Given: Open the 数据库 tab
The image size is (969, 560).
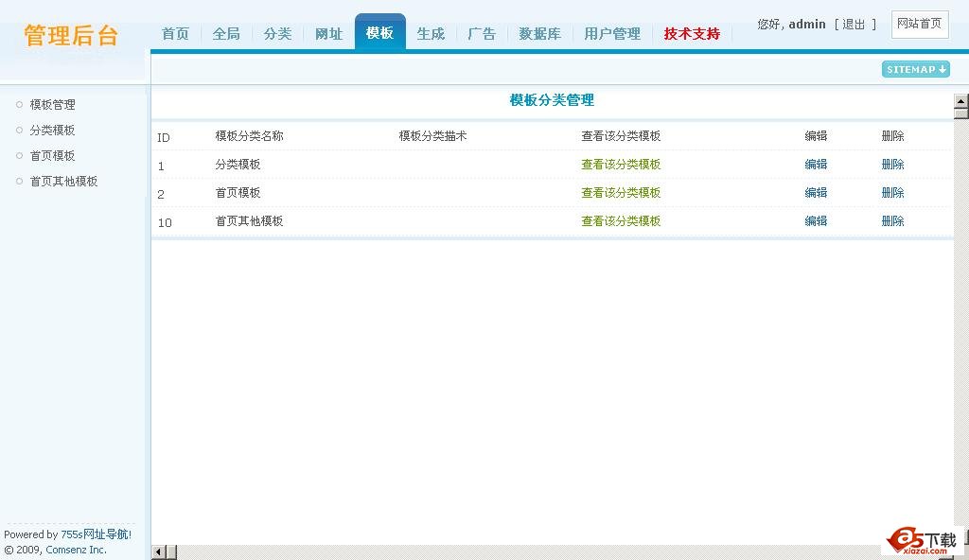Looking at the screenshot, I should tap(540, 34).
